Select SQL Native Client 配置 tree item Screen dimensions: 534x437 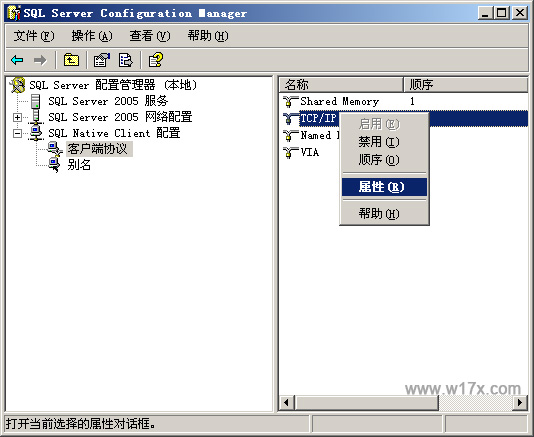coord(114,133)
